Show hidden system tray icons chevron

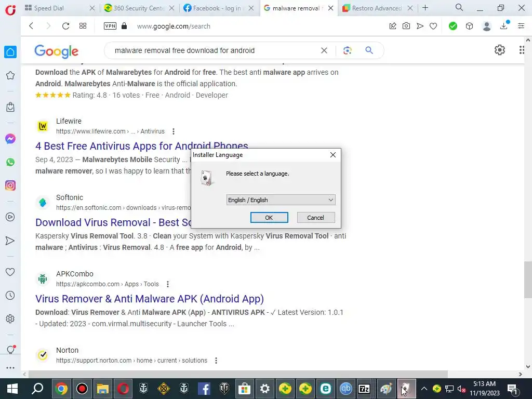[424, 389]
